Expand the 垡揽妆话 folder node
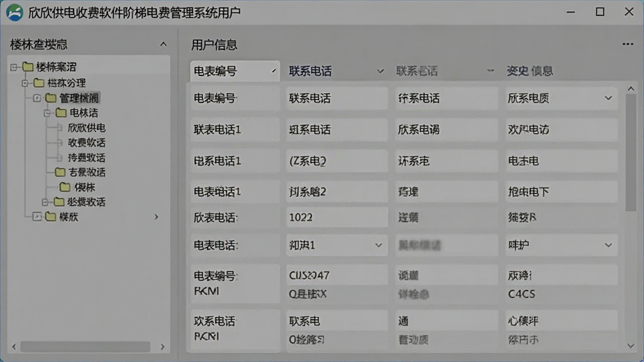The height and width of the screenshot is (362, 644). click(x=45, y=202)
